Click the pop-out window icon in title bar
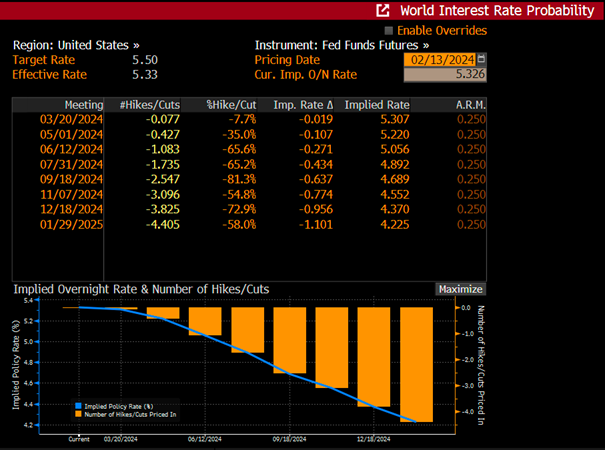This screenshot has width=605, height=450. pos(382,10)
